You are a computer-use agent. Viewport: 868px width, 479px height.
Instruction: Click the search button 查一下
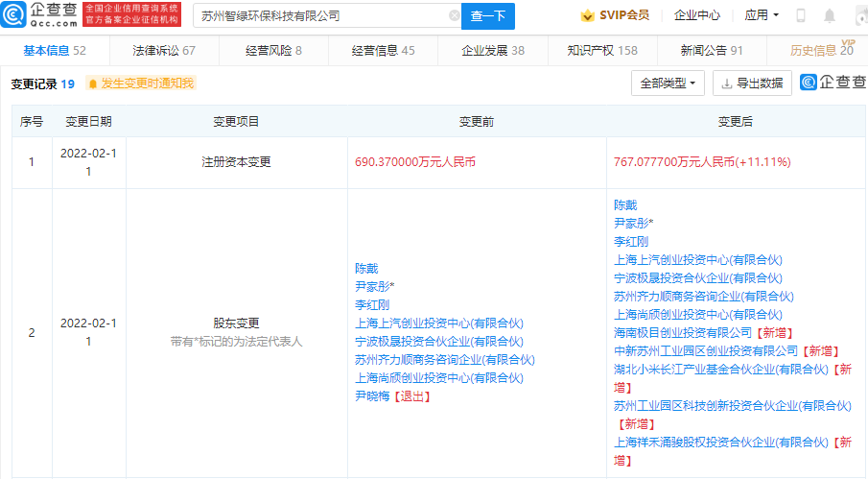point(487,16)
